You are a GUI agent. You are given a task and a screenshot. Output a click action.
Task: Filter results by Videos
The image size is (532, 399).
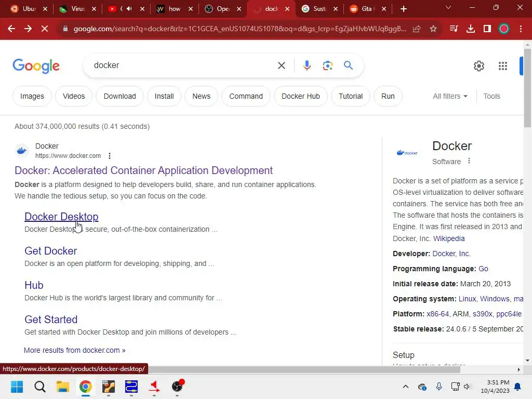coord(74,96)
